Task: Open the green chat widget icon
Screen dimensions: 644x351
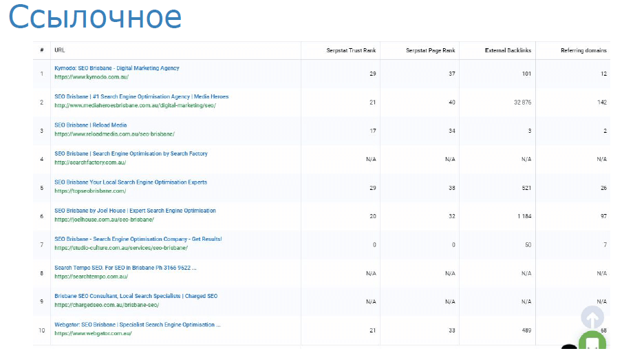Action: [x=592, y=341]
